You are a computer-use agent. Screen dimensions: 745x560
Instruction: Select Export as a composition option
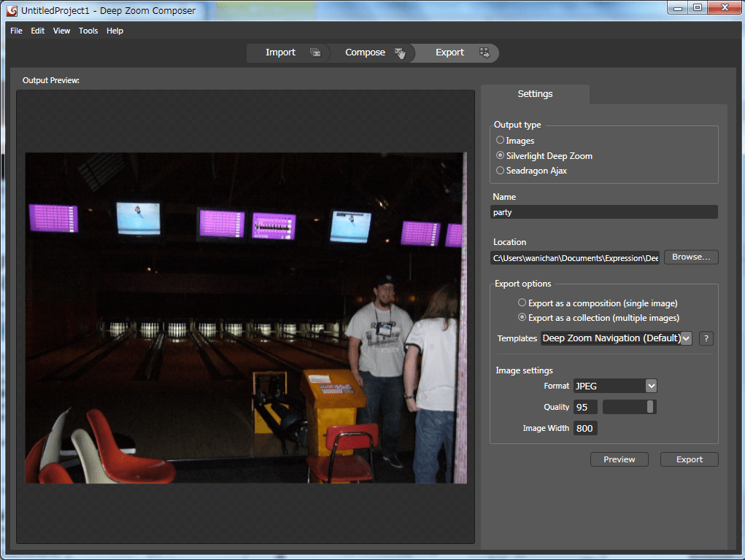pos(522,303)
